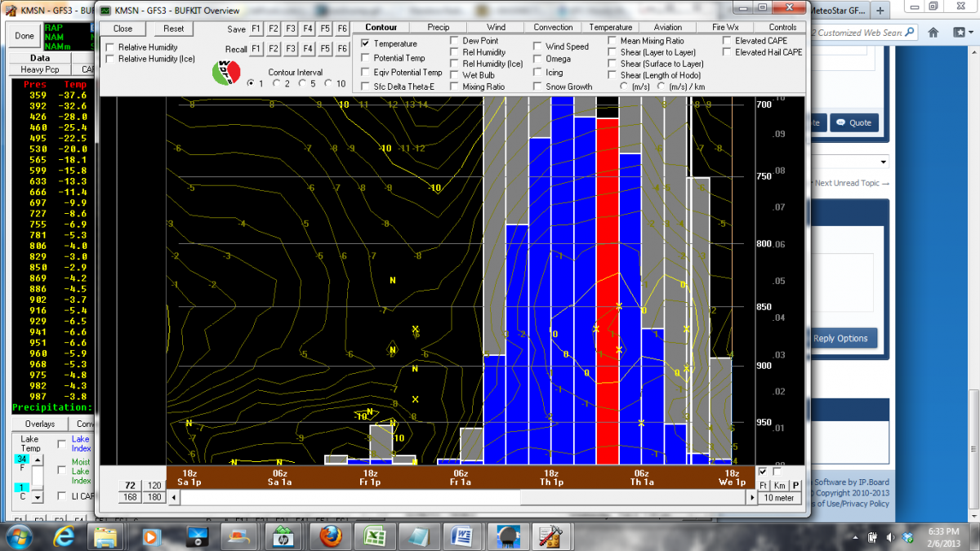Increase lake temperature with up arrow
980x551 pixels.
[36, 460]
